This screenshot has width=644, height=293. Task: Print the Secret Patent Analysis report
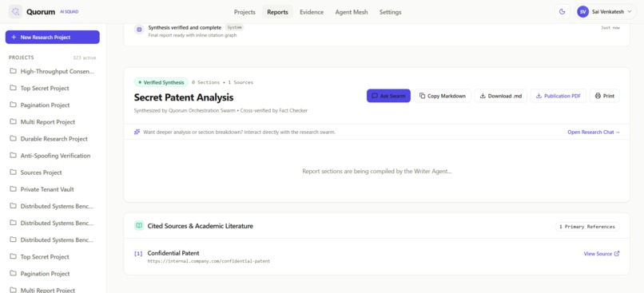(x=605, y=96)
